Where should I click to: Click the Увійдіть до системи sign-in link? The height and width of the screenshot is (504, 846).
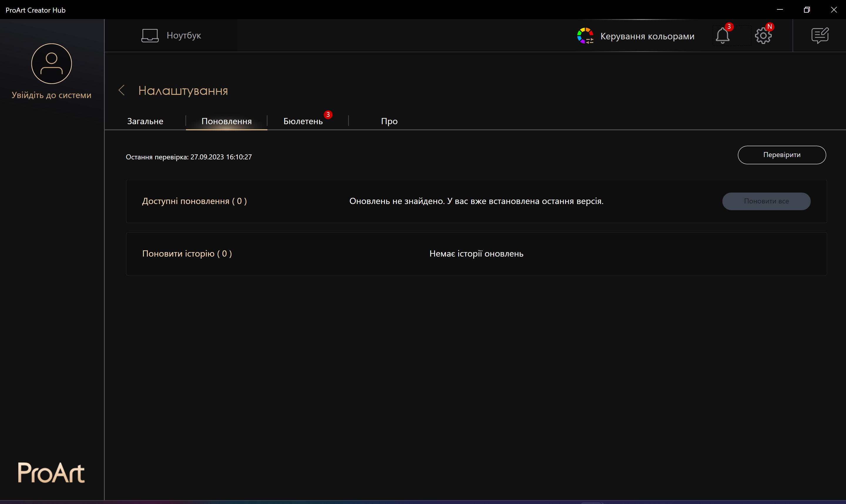coord(51,95)
